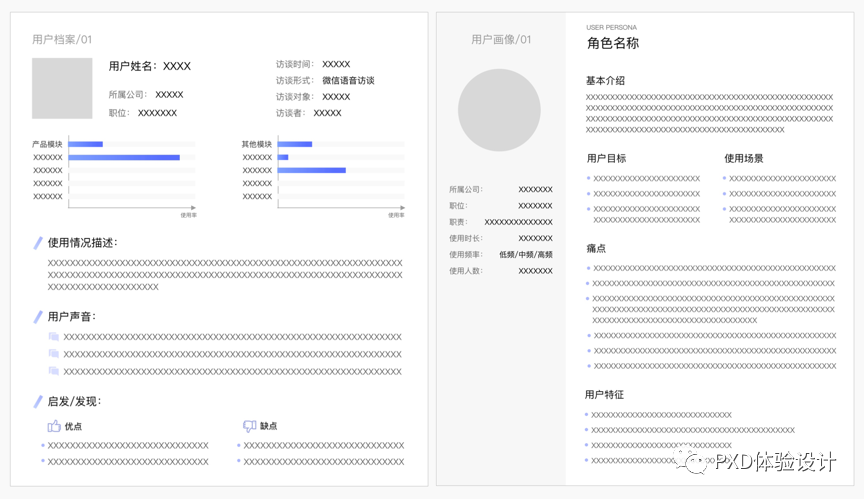Click the 用户档案/01 title
The image size is (864, 499).
coord(62,40)
